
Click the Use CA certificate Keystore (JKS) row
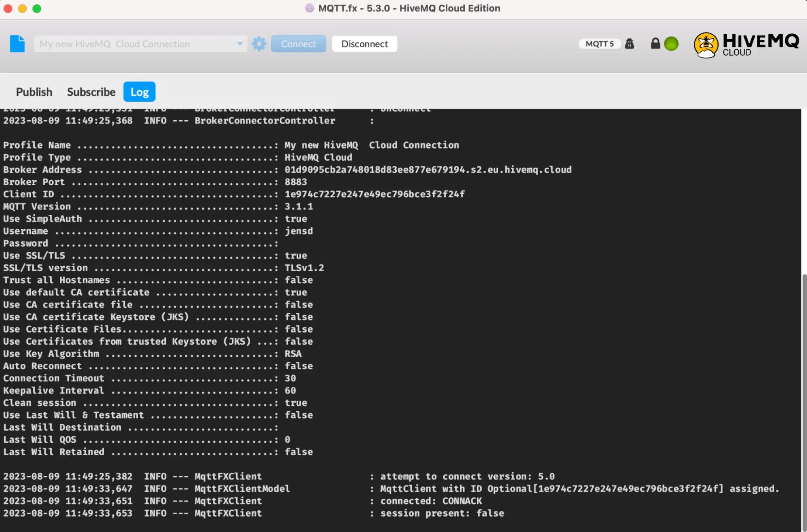coord(158,317)
